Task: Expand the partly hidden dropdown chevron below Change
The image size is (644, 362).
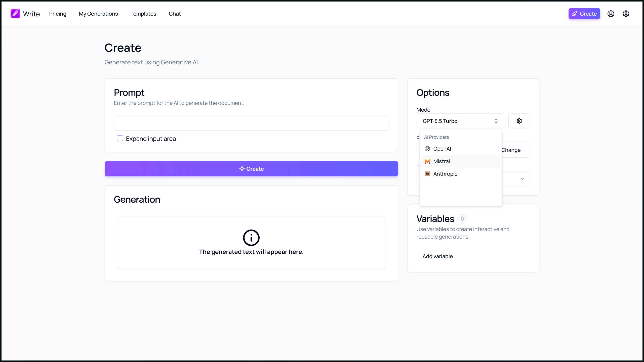Action: (522, 179)
